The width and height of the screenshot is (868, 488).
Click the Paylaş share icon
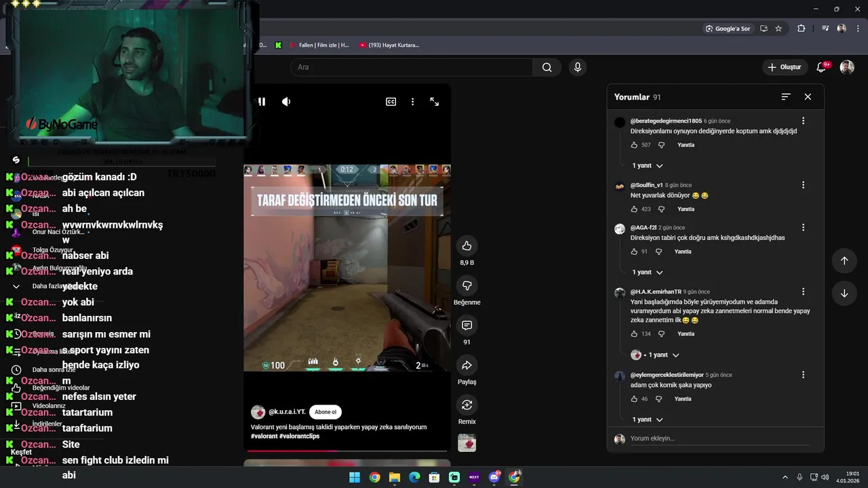[467, 365]
